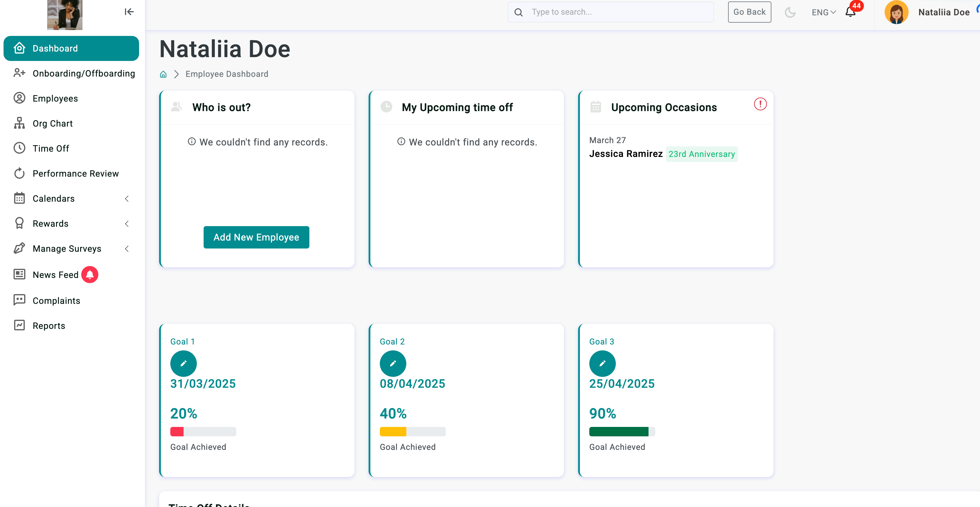This screenshot has height=507, width=980.
Task: Expand the Manage Surveys submenu chevron
Action: pos(127,248)
